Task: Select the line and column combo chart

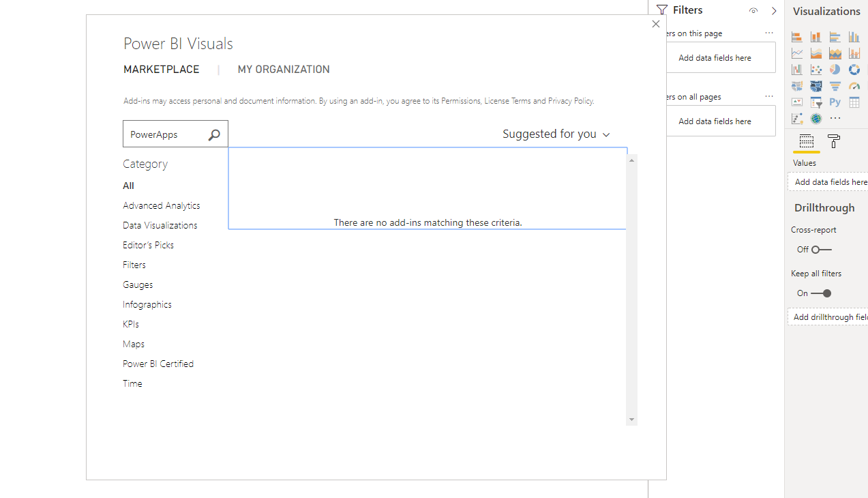Action: click(854, 53)
